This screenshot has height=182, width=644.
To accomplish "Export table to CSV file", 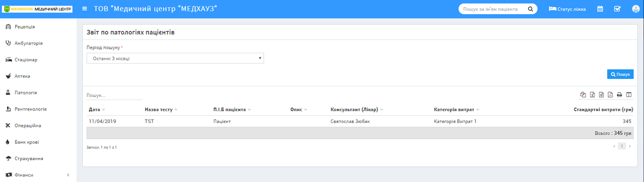I will 602,95.
